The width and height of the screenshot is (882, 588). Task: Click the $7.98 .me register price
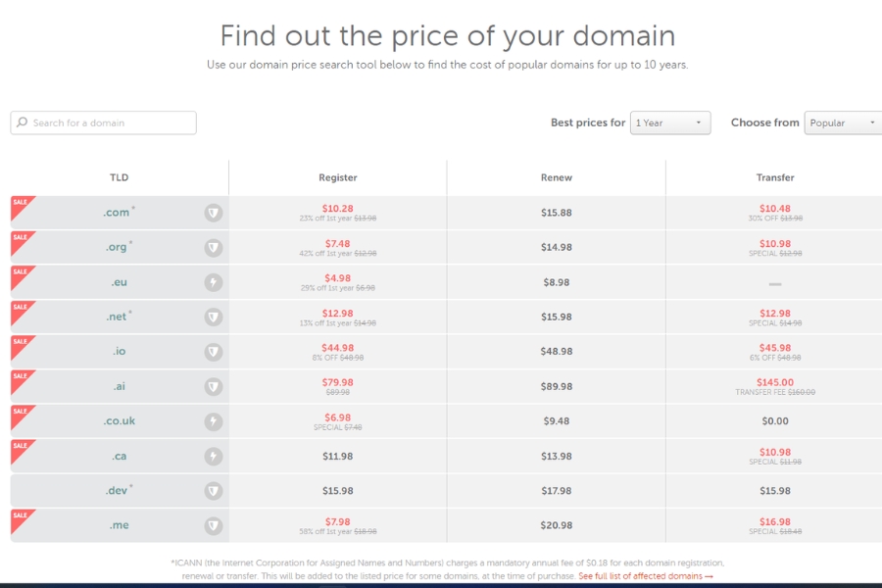pyautogui.click(x=337, y=521)
